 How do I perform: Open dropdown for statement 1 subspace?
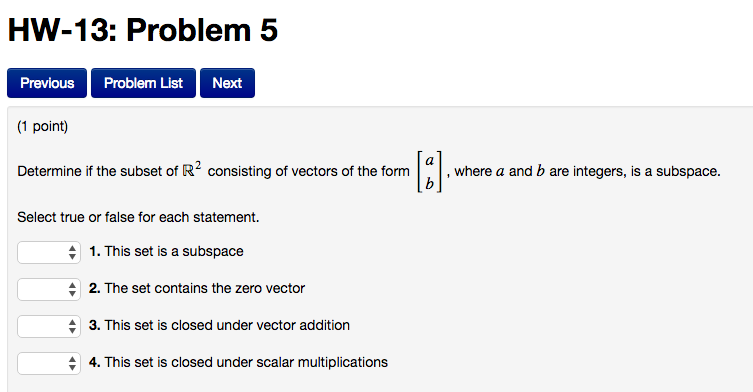pyautogui.click(x=49, y=252)
